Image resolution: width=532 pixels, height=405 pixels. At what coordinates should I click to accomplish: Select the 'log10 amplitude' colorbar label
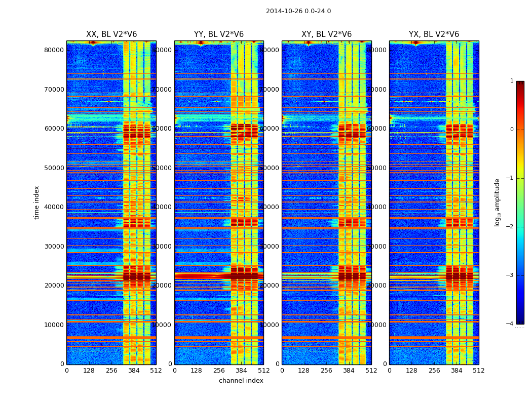[498, 202]
